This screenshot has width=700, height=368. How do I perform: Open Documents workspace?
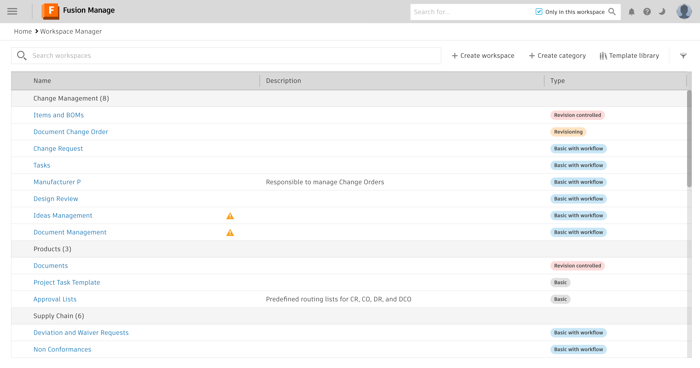[x=50, y=266]
